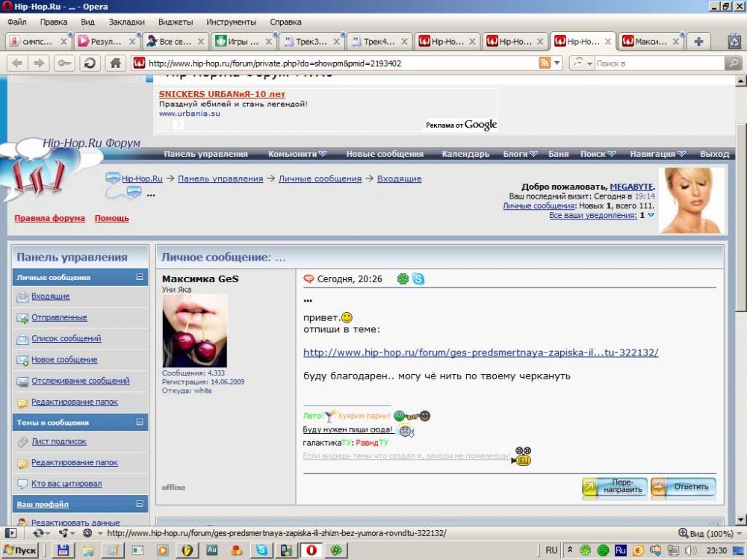This screenshot has width=747, height=560.
Task: Open the closed tabs trash icon
Action: pyautogui.click(x=734, y=41)
